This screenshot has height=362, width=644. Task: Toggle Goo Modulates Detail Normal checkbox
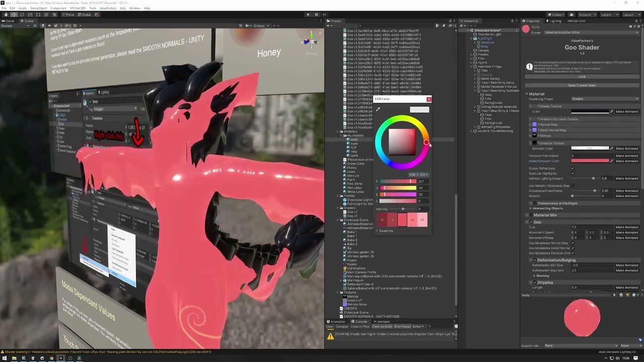click(573, 248)
